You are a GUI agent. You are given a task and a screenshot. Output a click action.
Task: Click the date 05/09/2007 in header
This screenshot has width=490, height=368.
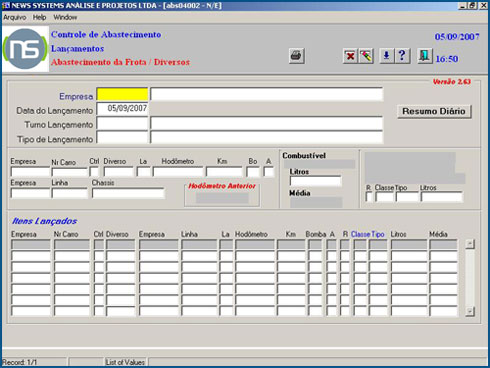[457, 36]
